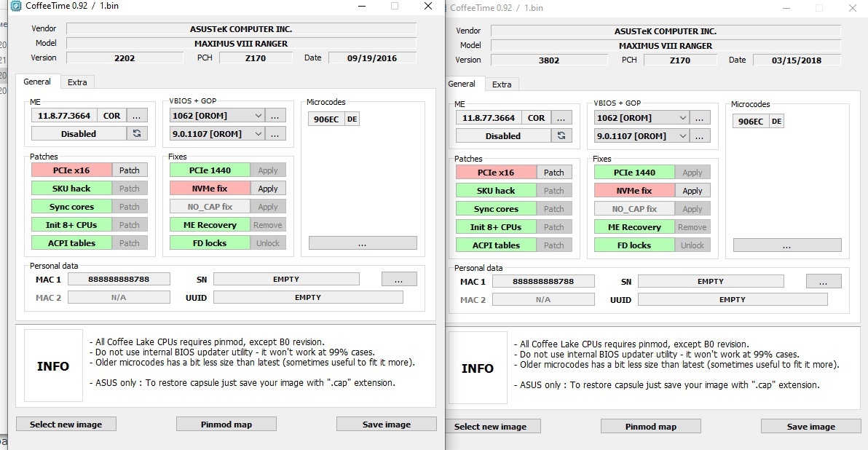Open Pinmod map in right window
868x450 pixels.
651,426
